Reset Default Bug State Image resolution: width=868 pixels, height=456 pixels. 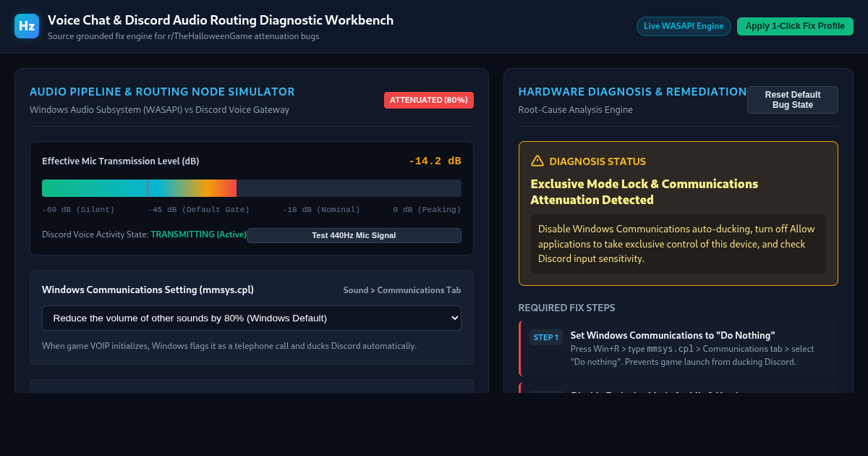point(793,100)
